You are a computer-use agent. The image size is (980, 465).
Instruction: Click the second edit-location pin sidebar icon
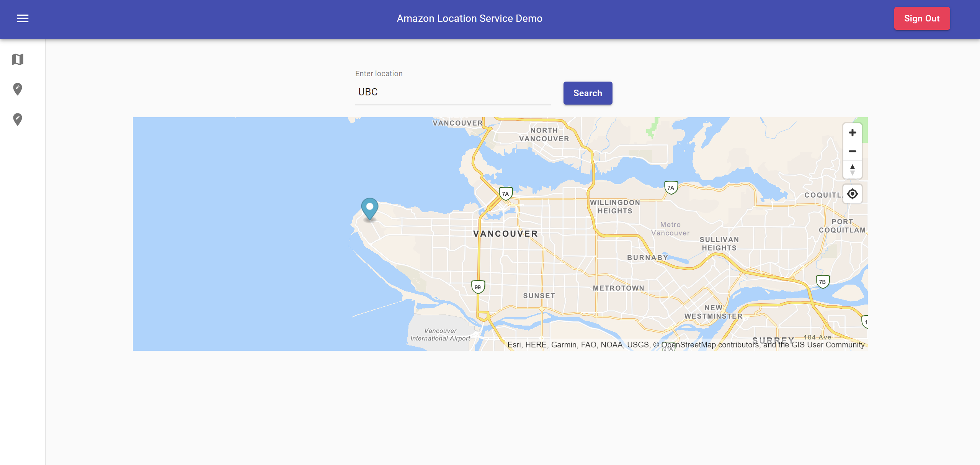pyautogui.click(x=18, y=119)
